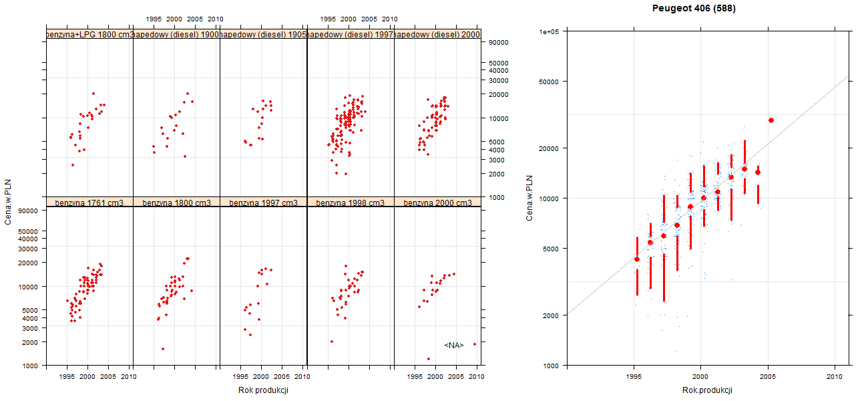
Task: Select the "Rok.produkcji" axis title under the Peugeot 406 plot
Action: click(x=708, y=390)
